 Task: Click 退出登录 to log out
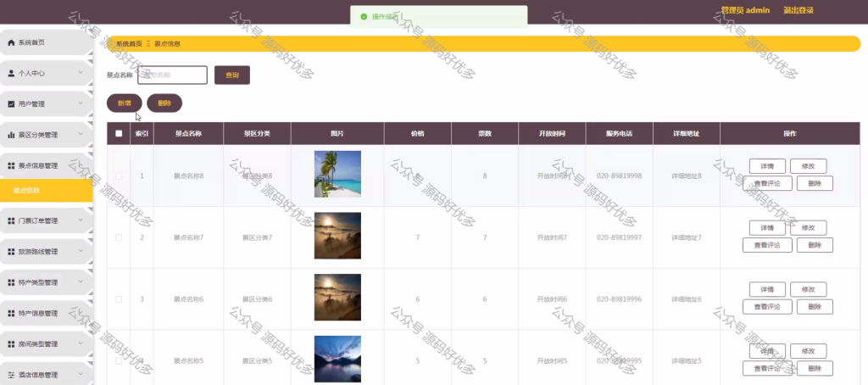tap(798, 10)
